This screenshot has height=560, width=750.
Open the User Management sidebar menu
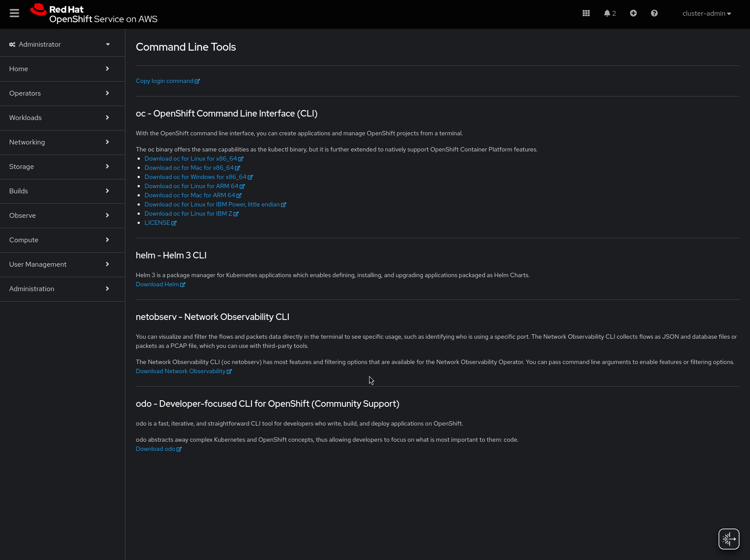coord(62,265)
